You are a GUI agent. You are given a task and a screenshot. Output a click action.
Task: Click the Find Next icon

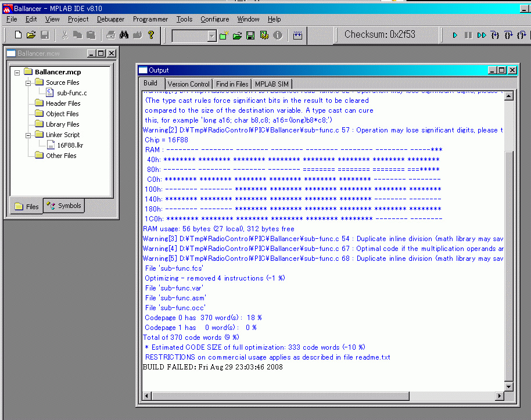point(137,35)
